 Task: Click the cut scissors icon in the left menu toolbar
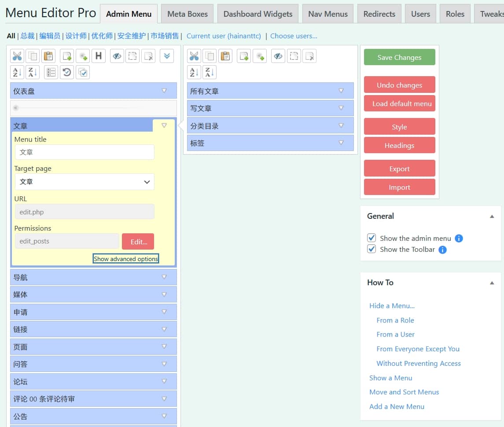pyautogui.click(x=17, y=56)
